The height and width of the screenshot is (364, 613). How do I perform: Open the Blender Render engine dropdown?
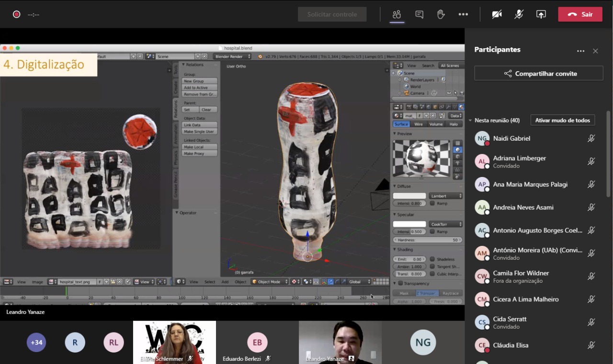[233, 56]
